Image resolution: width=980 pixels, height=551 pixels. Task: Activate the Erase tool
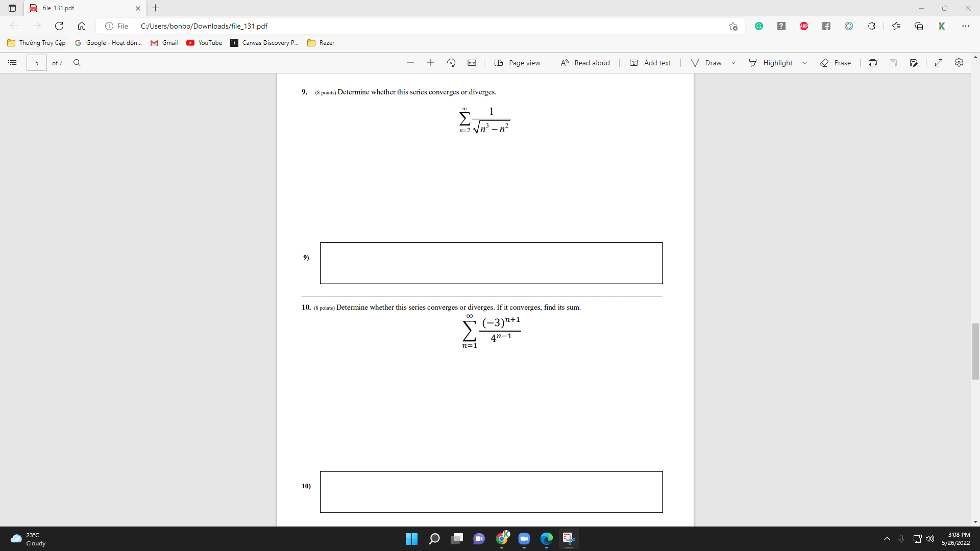[x=836, y=62]
